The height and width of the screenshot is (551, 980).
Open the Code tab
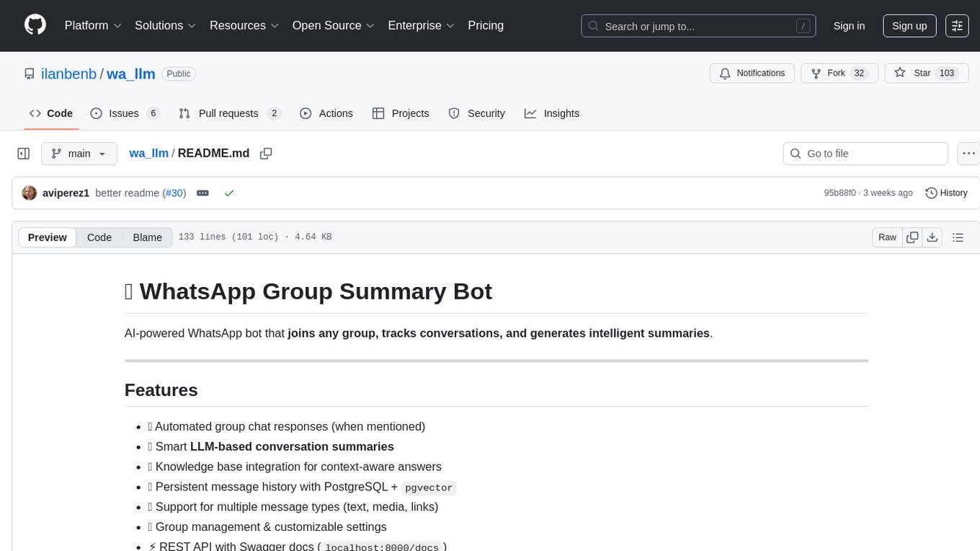coord(51,113)
